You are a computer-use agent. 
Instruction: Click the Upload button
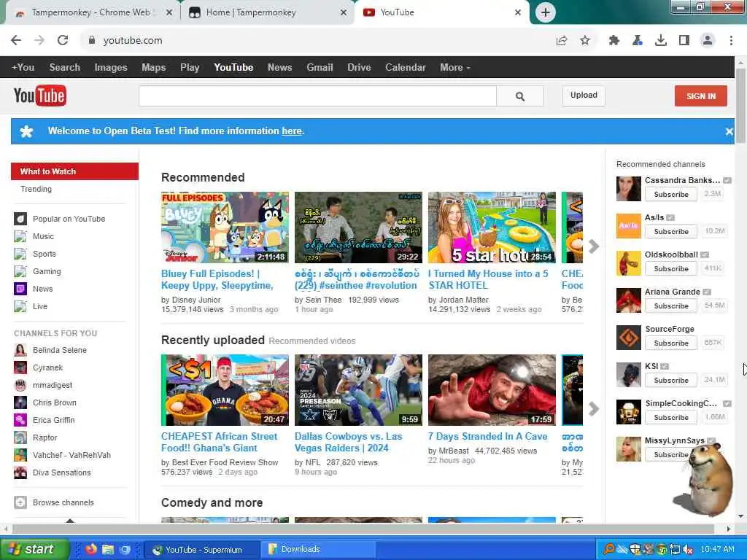point(584,96)
